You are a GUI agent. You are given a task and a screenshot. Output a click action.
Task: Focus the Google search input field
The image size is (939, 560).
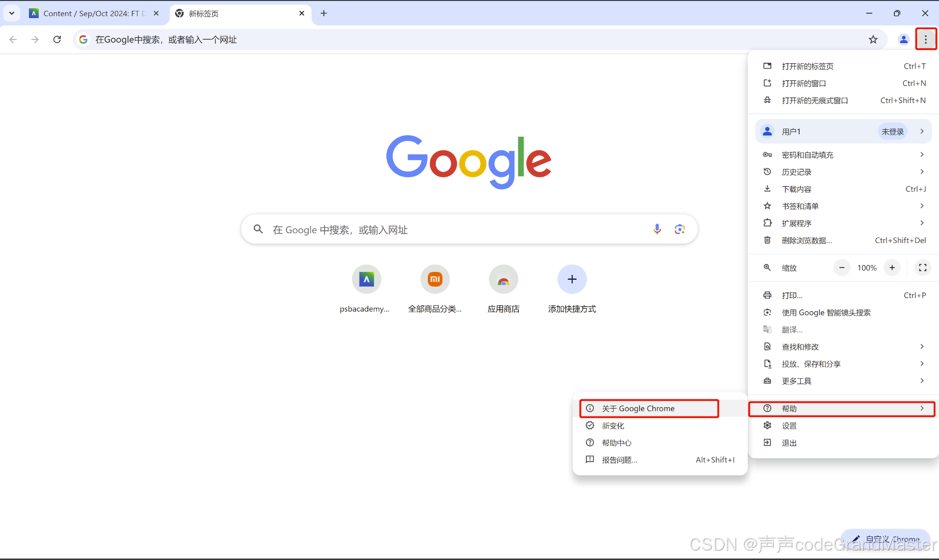tap(469, 229)
